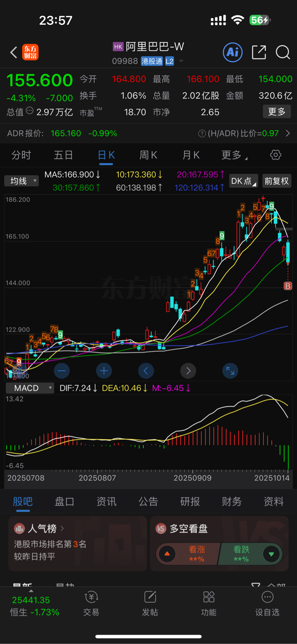Tap the current price 155.600
297x644 pixels.
pos(39,80)
